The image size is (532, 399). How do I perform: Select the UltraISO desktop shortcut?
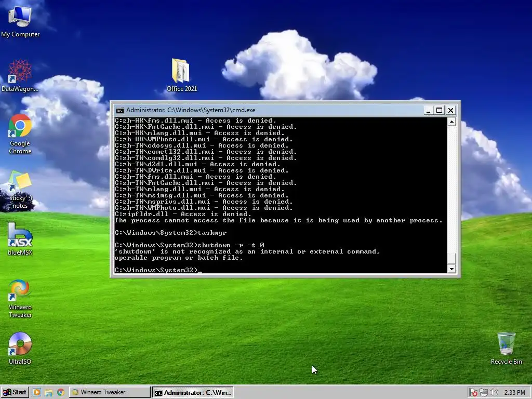(20, 349)
